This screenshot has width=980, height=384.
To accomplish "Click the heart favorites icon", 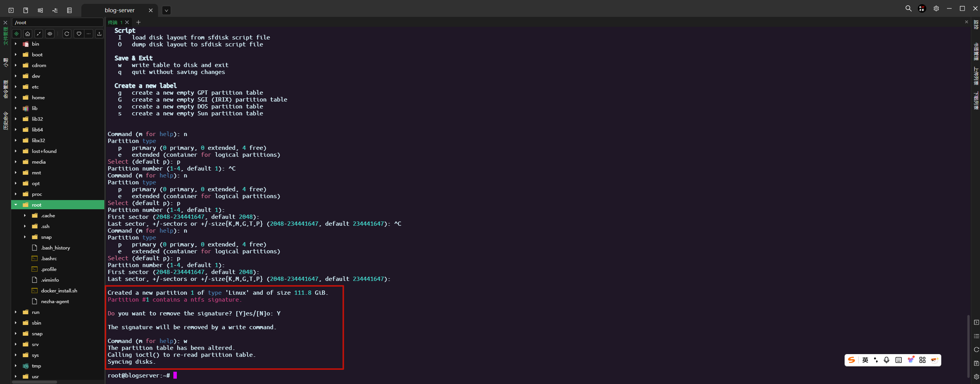I will click(79, 34).
